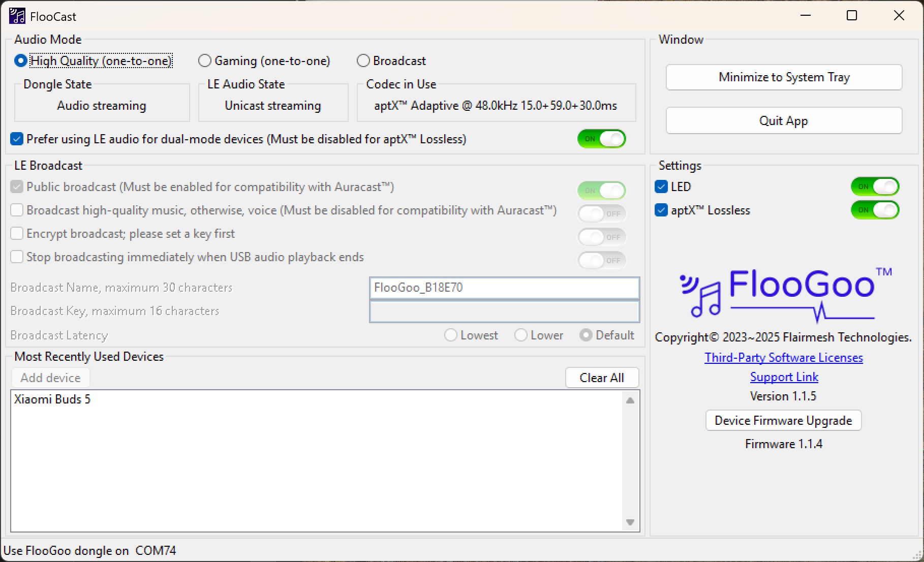924x562 pixels.
Task: Uncheck the aptX Lossless checkbox
Action: coord(661,210)
